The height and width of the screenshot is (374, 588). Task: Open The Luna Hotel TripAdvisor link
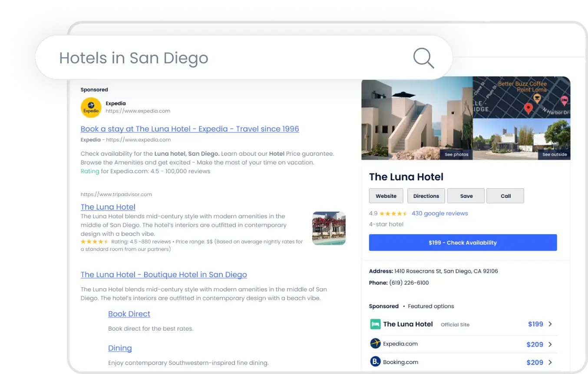pos(108,207)
